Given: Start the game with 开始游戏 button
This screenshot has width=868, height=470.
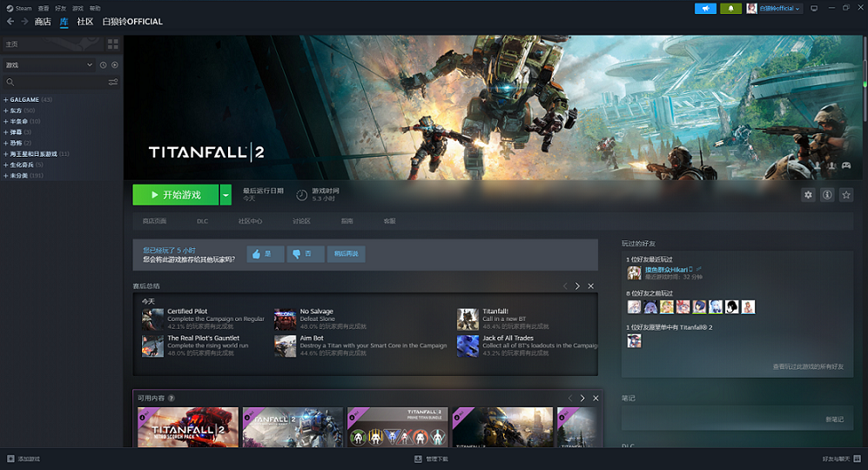Looking at the screenshot, I should click(x=176, y=195).
